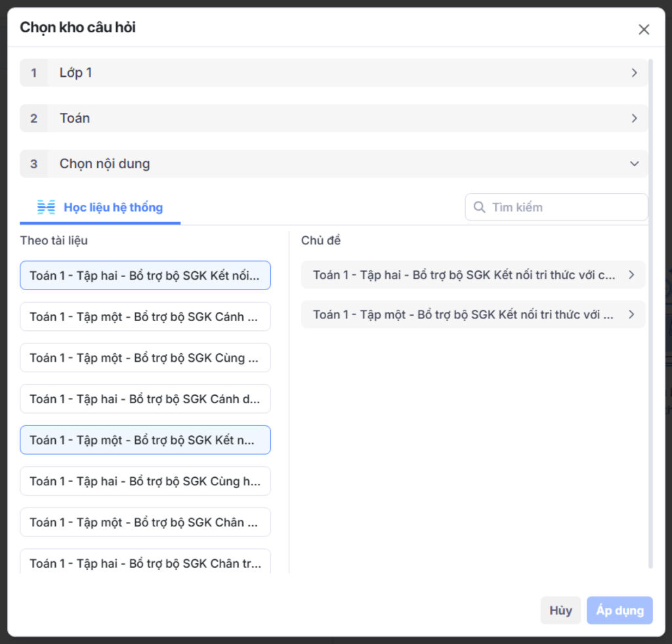The height and width of the screenshot is (644, 672).
Task: Expand step 1 Lớp 1 chevron
Action: 634,73
